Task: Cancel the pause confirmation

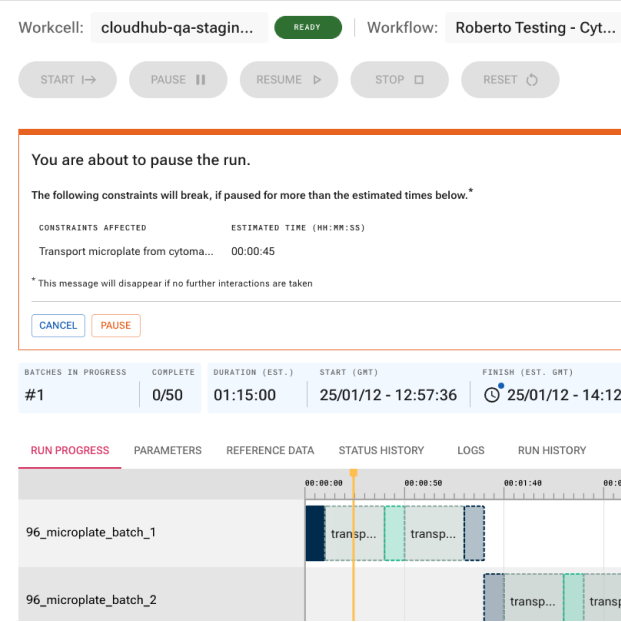Action: (58, 325)
